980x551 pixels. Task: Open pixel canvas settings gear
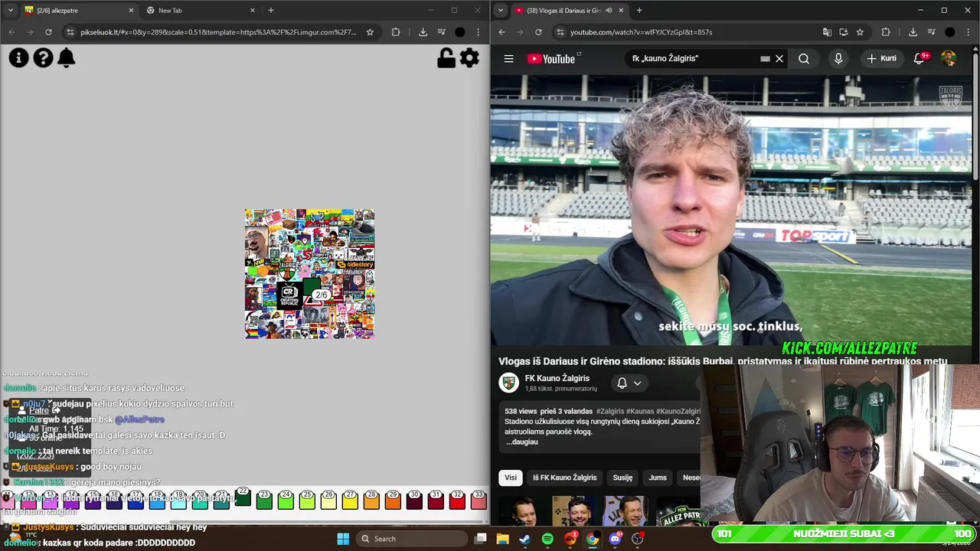[x=469, y=58]
